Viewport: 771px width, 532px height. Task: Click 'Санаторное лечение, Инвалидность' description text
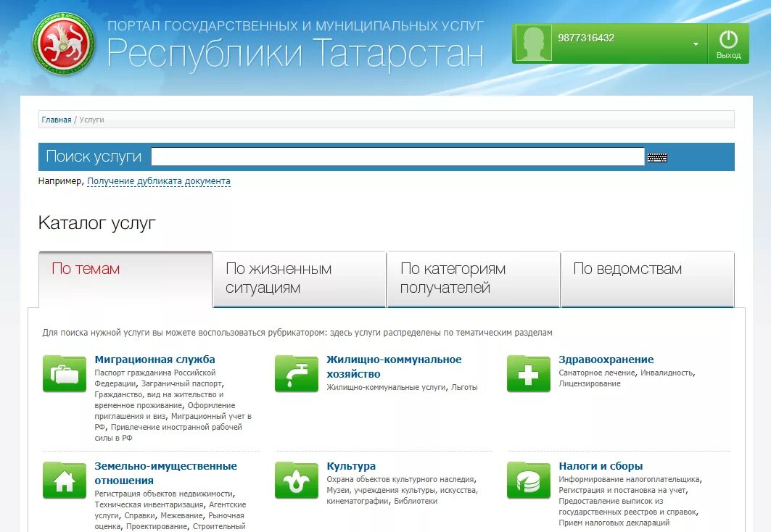[626, 373]
